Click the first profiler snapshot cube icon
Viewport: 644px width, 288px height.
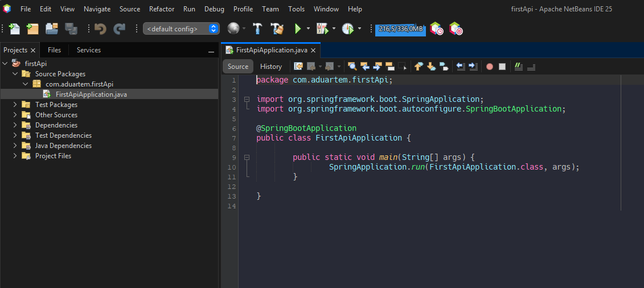coord(436,28)
